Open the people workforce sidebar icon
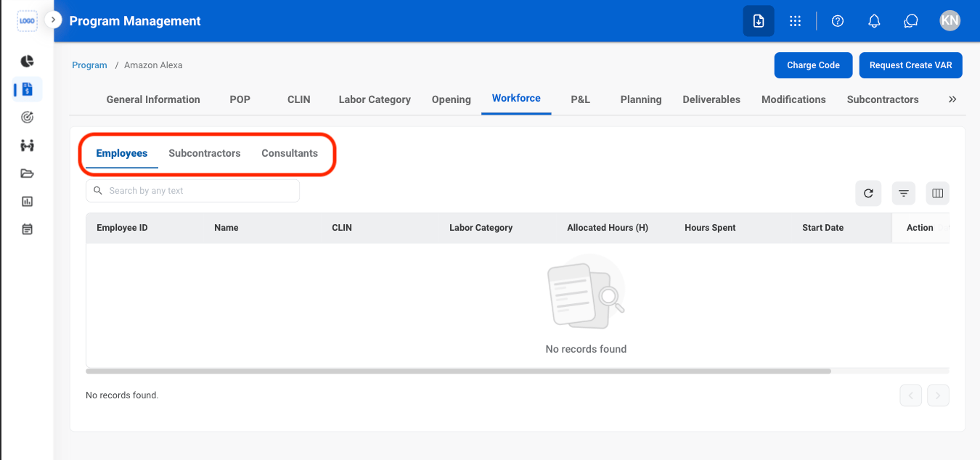This screenshot has width=980, height=460. pos(27,145)
